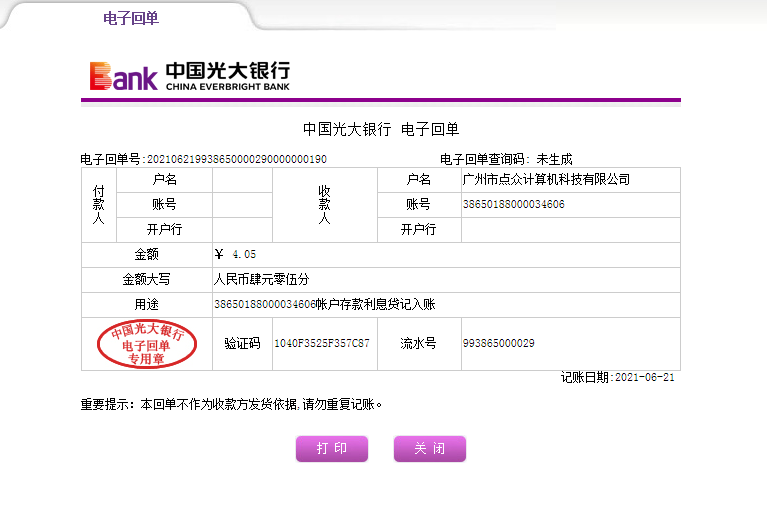Click the amount in words 人民币肆元零伍分

262,279
